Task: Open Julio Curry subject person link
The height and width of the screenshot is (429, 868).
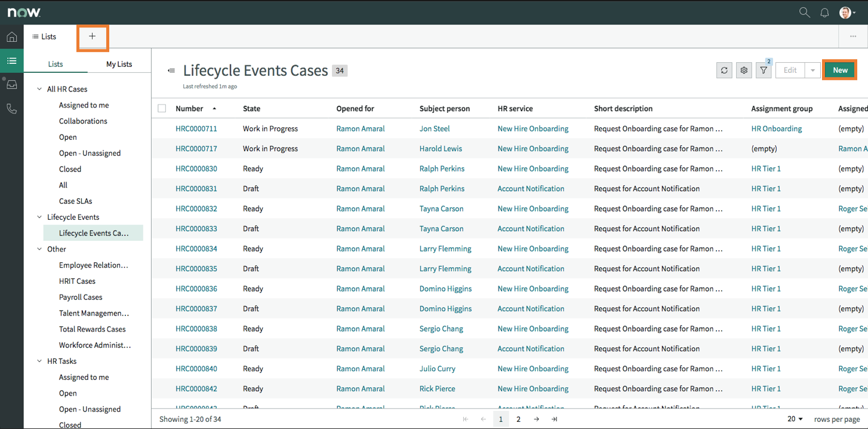Action: (x=438, y=369)
